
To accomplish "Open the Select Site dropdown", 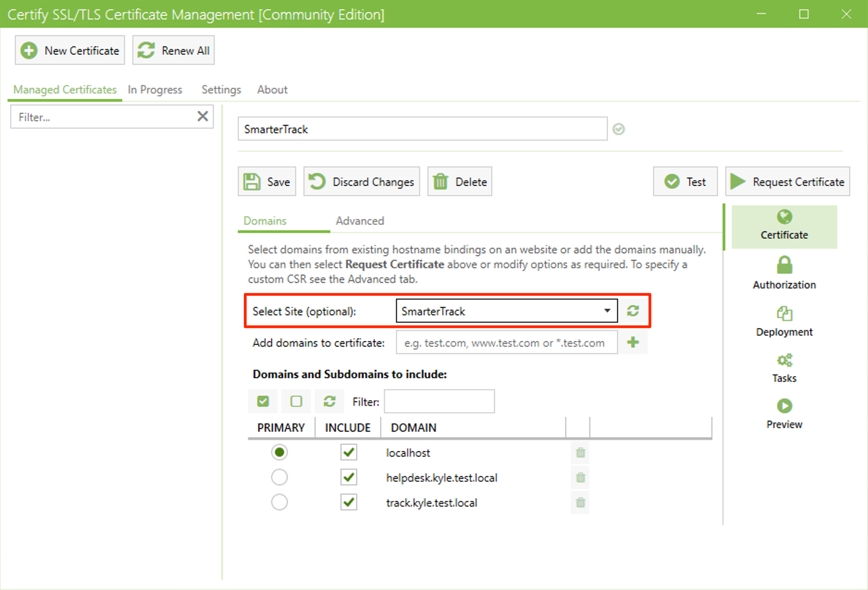I will [x=507, y=311].
